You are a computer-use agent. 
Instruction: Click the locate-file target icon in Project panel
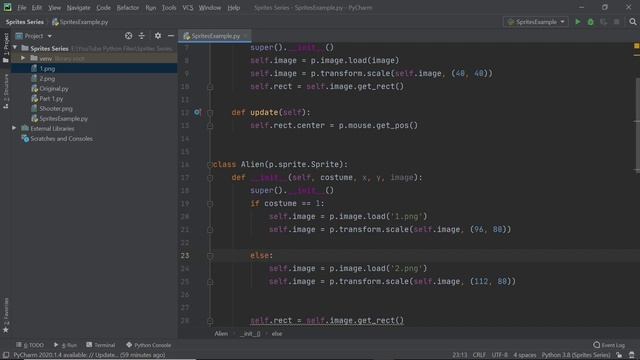point(129,36)
